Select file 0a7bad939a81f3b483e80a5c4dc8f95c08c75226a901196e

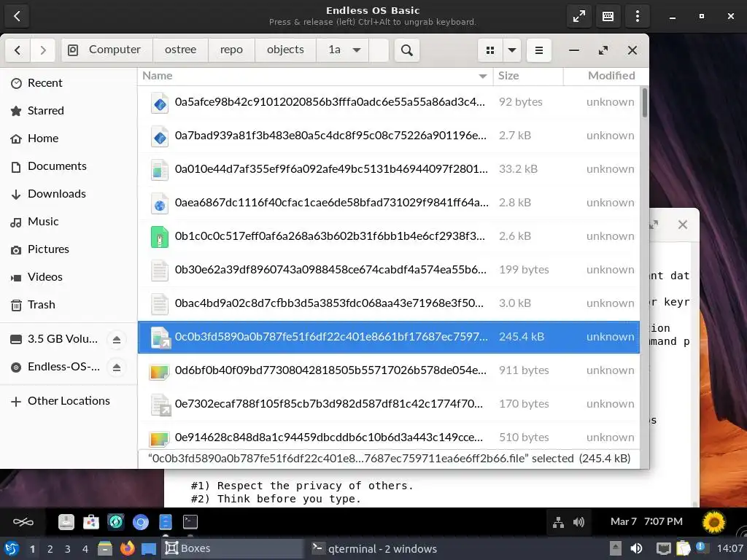[x=389, y=136]
